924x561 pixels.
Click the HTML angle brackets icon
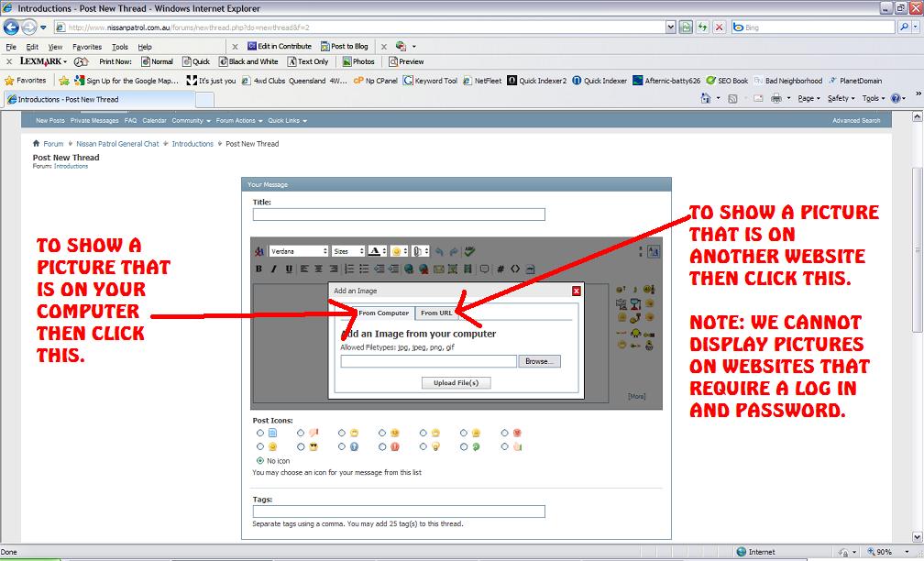coord(515,269)
